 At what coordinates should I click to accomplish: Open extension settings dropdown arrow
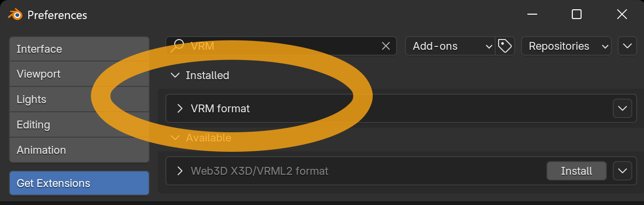pos(627,46)
